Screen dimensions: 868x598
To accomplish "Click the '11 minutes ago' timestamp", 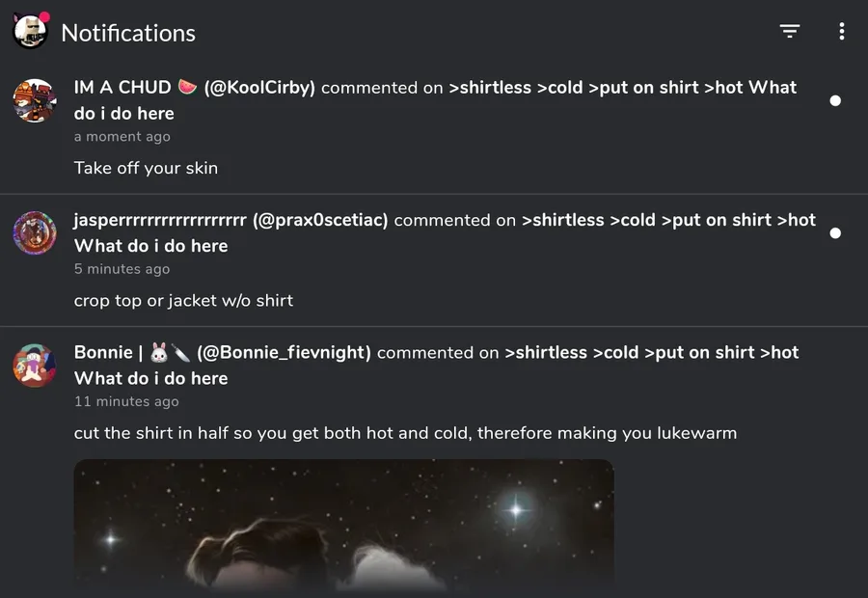I will [x=126, y=401].
